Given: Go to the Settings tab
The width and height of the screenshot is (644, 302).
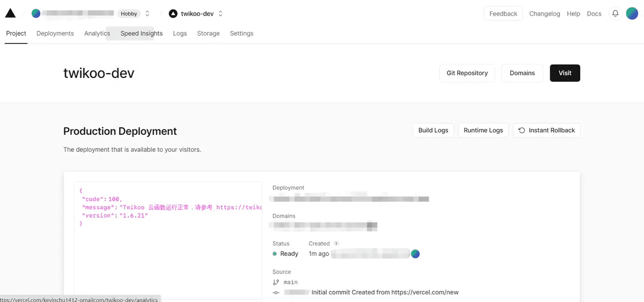Looking at the screenshot, I should 241,33.
